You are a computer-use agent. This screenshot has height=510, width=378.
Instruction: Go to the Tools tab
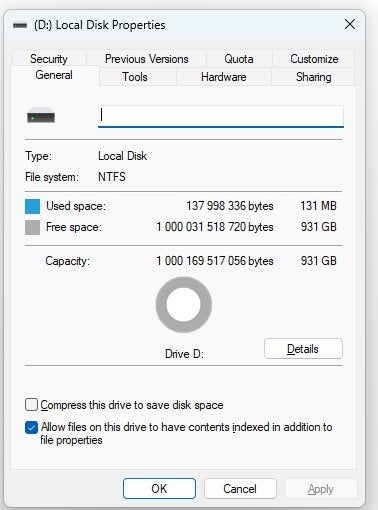click(x=135, y=77)
